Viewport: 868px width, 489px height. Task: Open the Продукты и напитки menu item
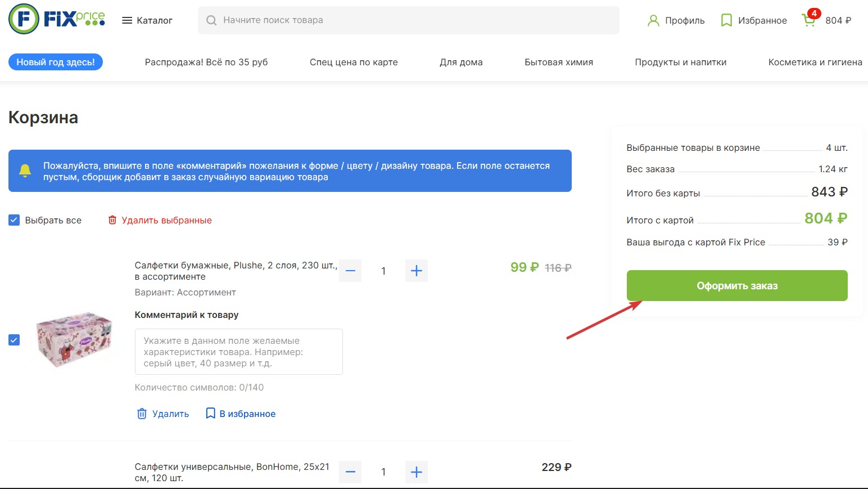[681, 62]
